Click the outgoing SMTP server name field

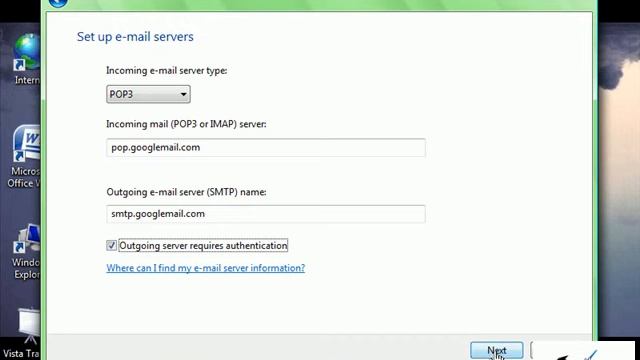tap(266, 214)
